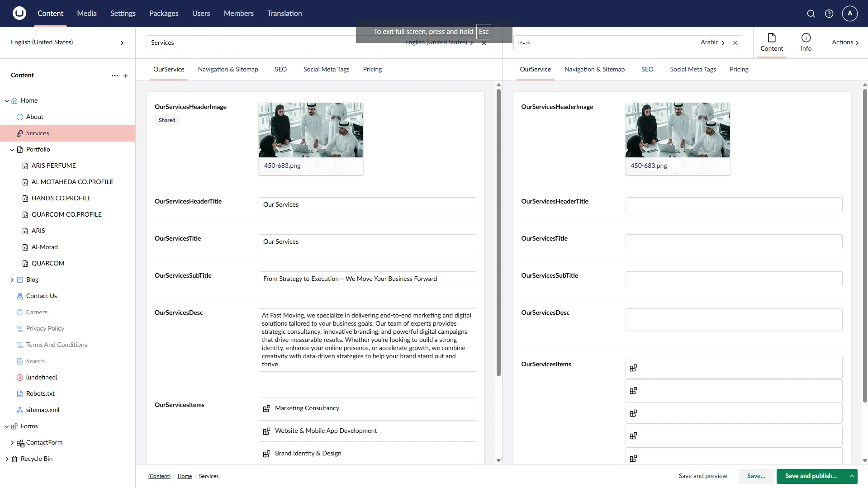Image resolution: width=868 pixels, height=488 pixels.
Task: Open English (United States) language selector
Action: click(67, 43)
